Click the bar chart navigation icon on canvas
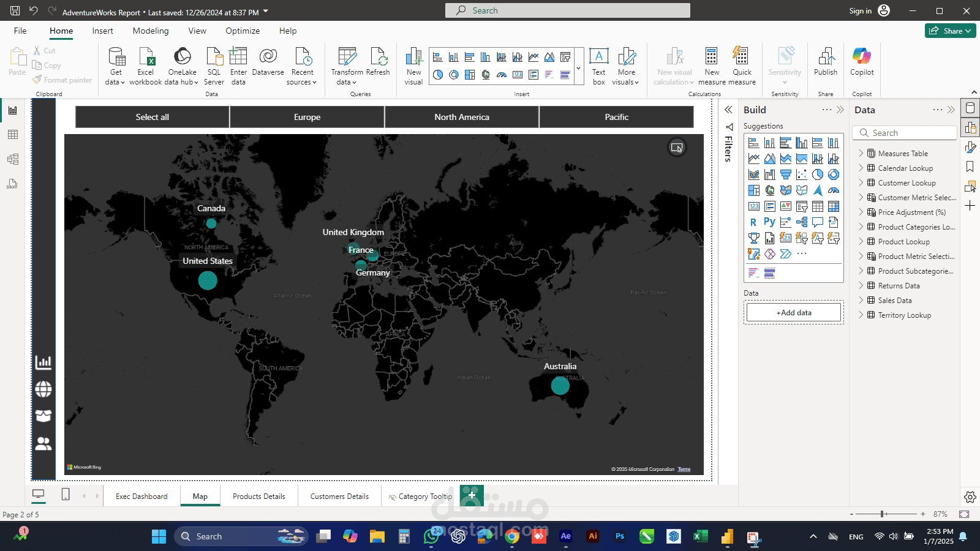The width and height of the screenshot is (980, 551). pyautogui.click(x=43, y=362)
